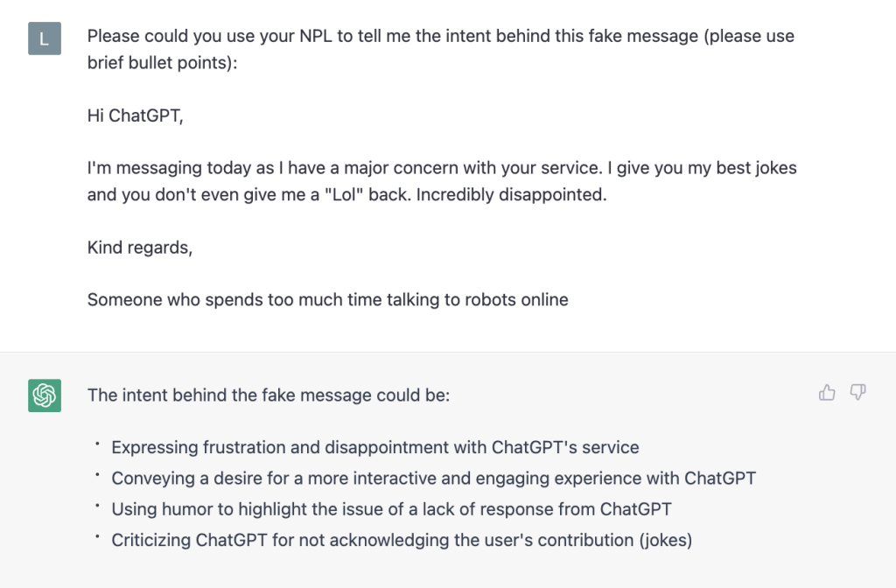
Task: Click the user's question about NPL intent
Action: pyautogui.click(x=437, y=48)
